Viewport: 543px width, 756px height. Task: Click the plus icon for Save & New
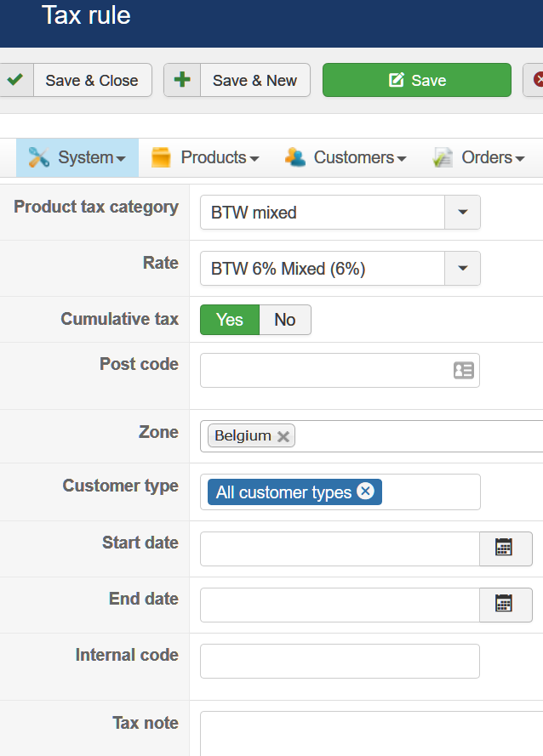click(x=182, y=80)
